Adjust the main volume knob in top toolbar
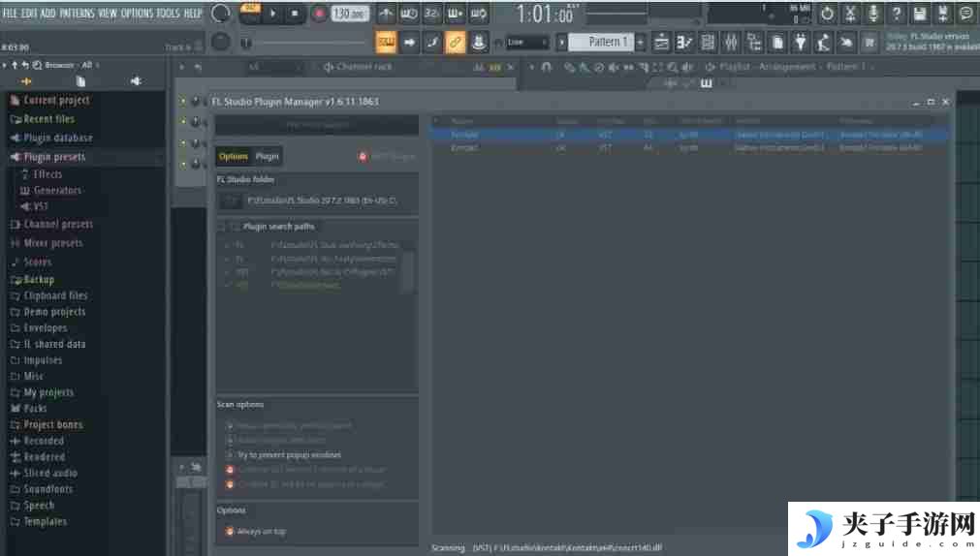Viewport: 980px width, 556px height. [x=220, y=14]
